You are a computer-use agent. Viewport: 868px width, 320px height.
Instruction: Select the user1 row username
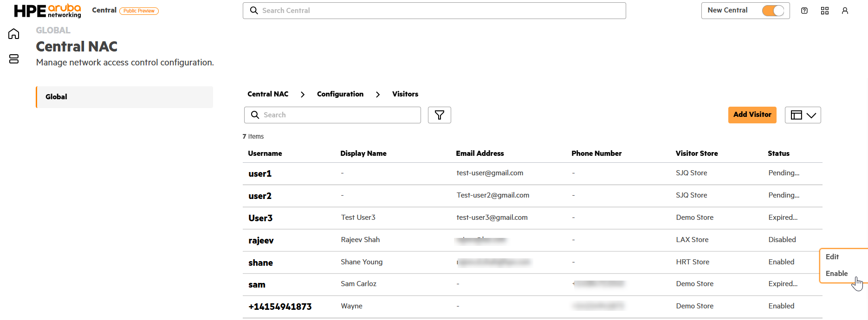(260, 174)
